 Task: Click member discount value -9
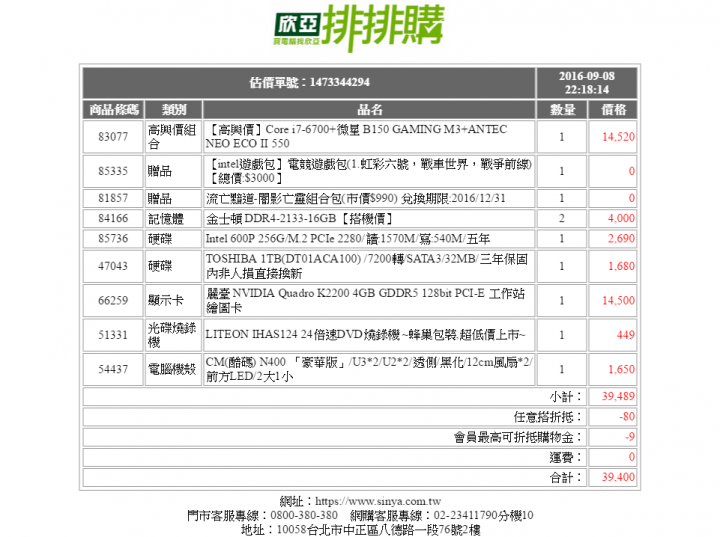coord(630,437)
